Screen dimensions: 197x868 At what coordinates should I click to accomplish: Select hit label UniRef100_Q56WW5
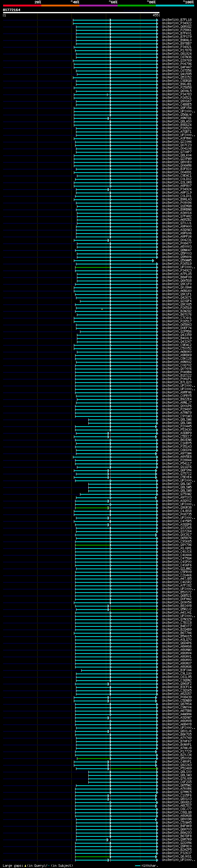click(177, 260)
